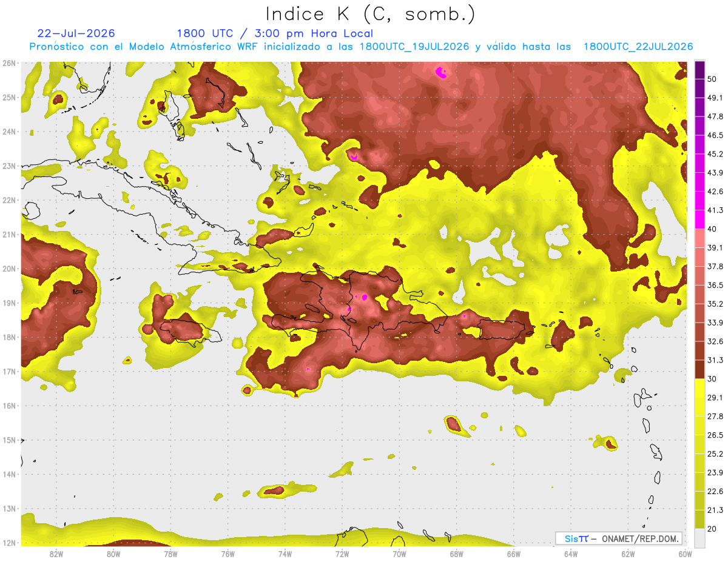Click the colorbar label "32.6"
Screen dimensions: 728x562
pyautogui.click(x=715, y=341)
